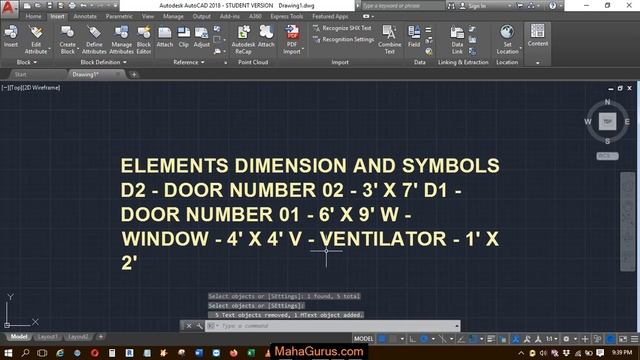
Task: Launch Autodesk ReCap
Action: point(243,39)
